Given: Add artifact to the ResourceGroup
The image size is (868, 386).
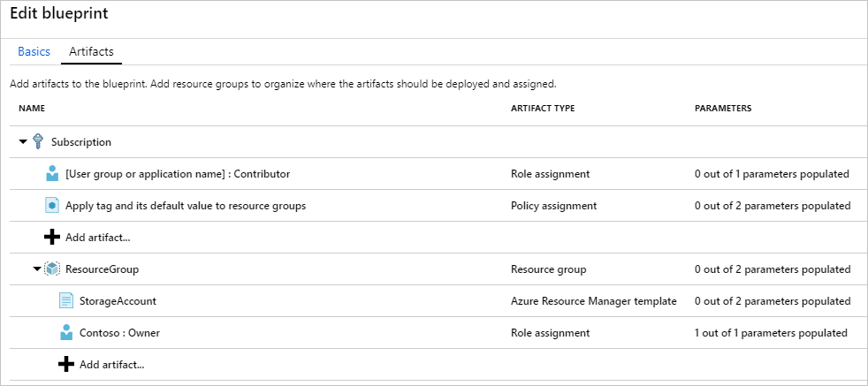Looking at the screenshot, I should 111,364.
